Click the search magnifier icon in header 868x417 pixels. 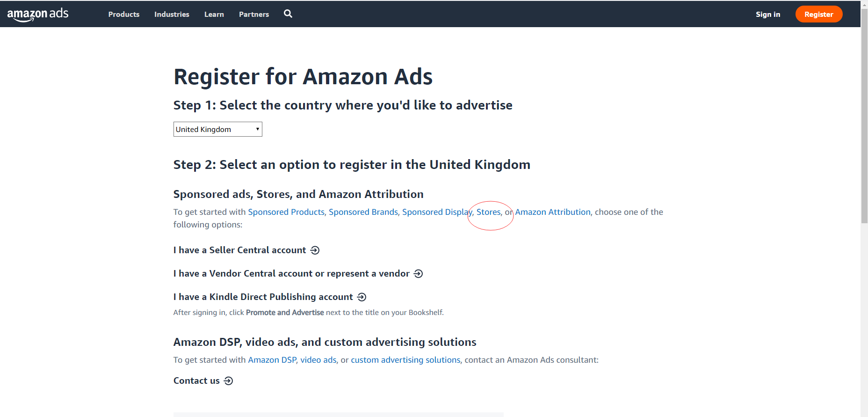point(288,14)
